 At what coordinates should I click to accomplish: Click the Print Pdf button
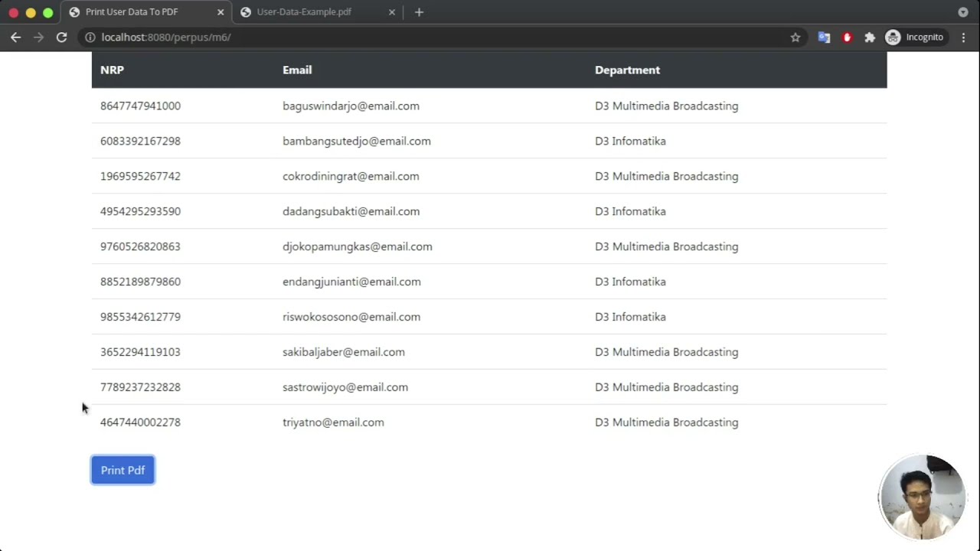[x=122, y=470]
